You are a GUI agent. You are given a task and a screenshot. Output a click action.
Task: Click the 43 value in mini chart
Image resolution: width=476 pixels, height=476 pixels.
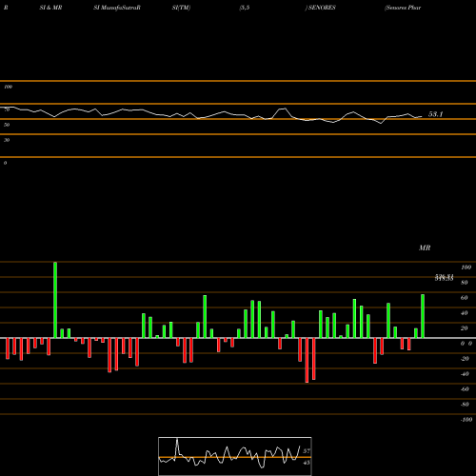coord(307,463)
